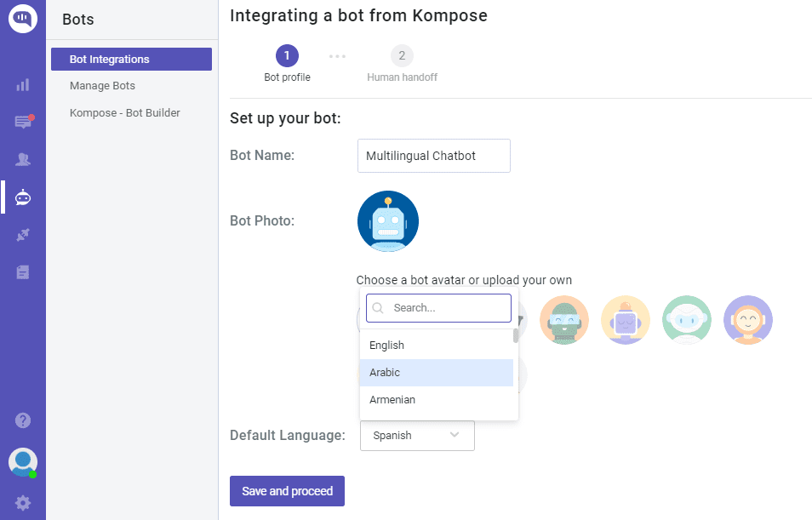
Task: Expand the Default Language Spanish dropdown
Action: point(417,436)
